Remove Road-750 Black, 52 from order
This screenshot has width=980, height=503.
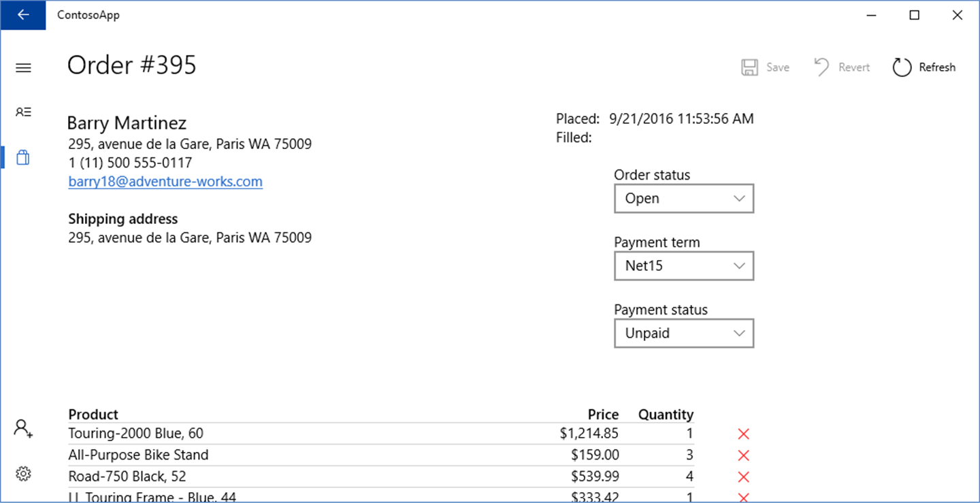[x=743, y=476]
